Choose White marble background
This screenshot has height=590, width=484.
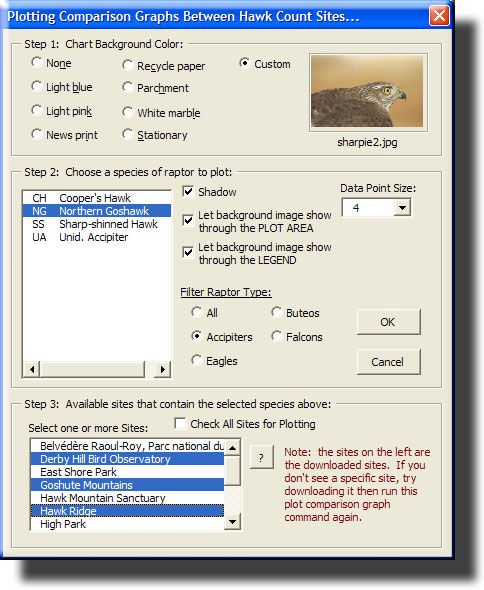point(128,112)
